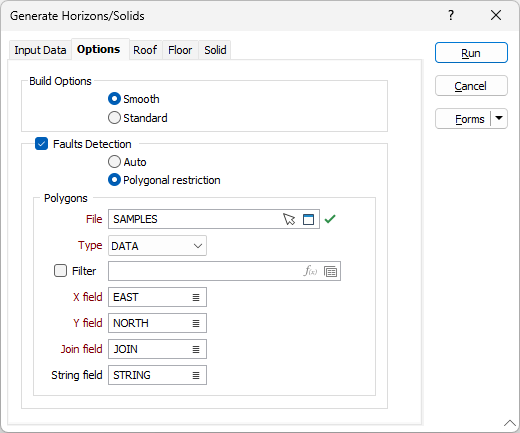
Task: Collapse the dialog using bottom-right chevron
Action: pos(510,423)
